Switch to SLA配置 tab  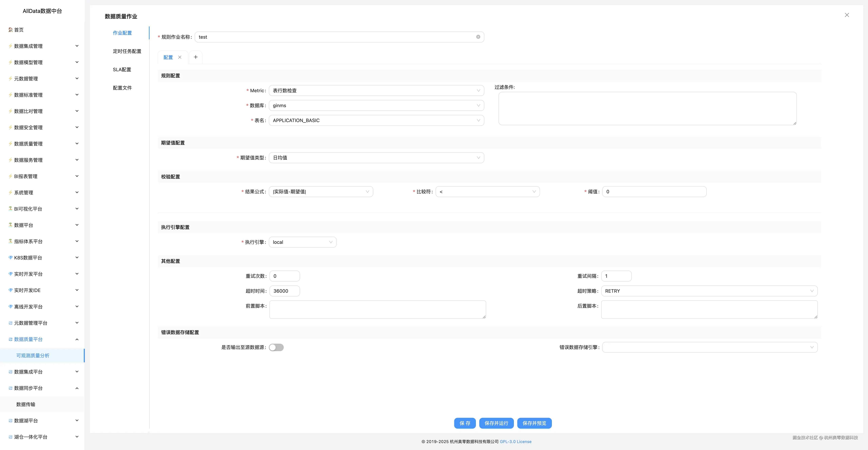click(122, 69)
